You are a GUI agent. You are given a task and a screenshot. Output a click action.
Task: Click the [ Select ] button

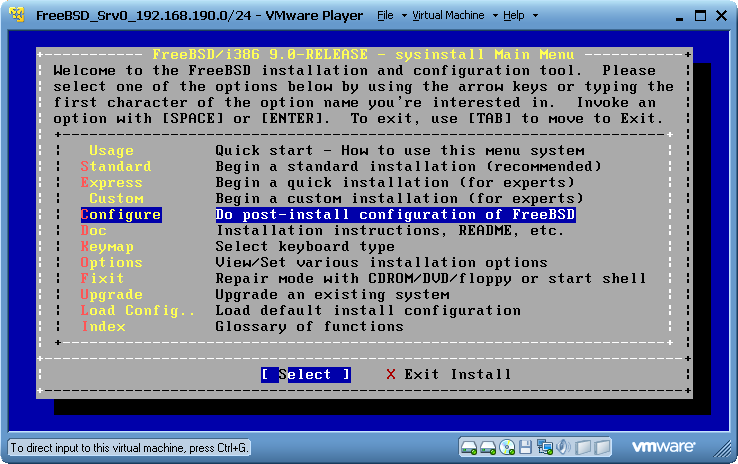pyautogui.click(x=305, y=375)
